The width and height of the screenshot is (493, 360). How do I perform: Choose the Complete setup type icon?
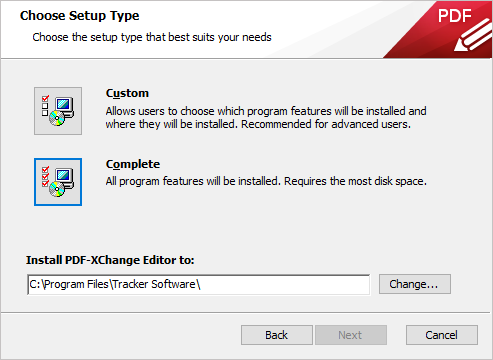pos(58,182)
